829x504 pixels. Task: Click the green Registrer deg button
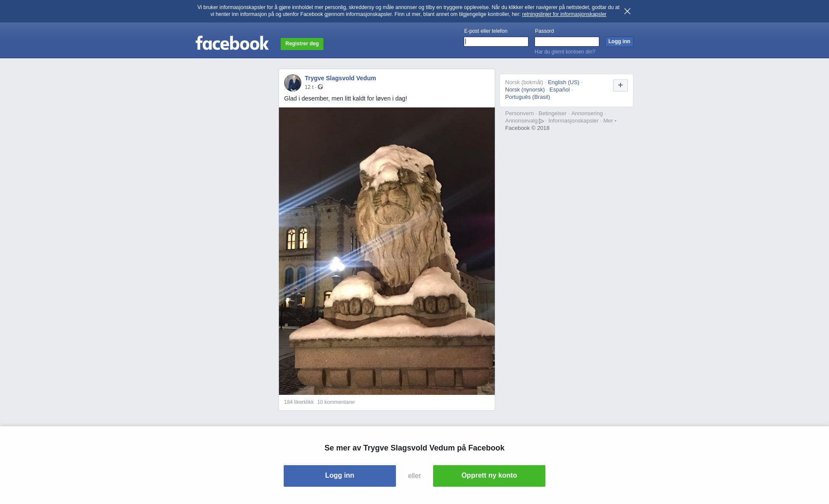pyautogui.click(x=302, y=44)
